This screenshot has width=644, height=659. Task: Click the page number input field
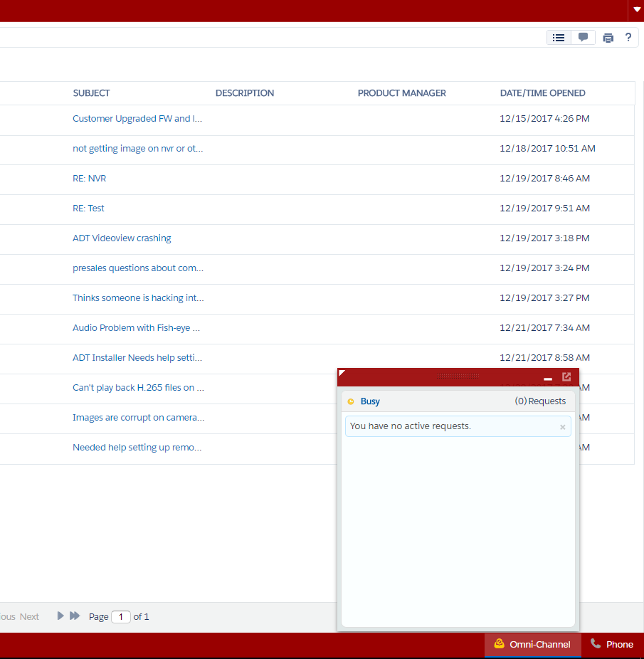[x=121, y=617]
